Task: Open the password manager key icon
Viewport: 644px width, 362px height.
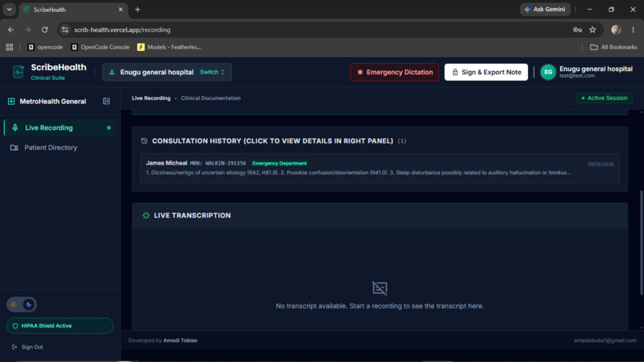Action: pyautogui.click(x=577, y=30)
